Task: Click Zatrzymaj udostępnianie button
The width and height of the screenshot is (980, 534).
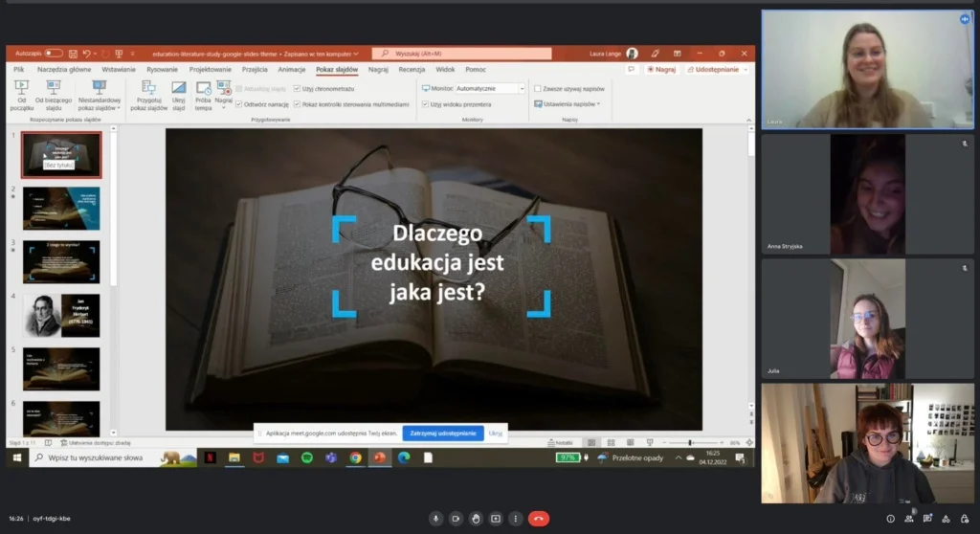Action: [x=443, y=434]
